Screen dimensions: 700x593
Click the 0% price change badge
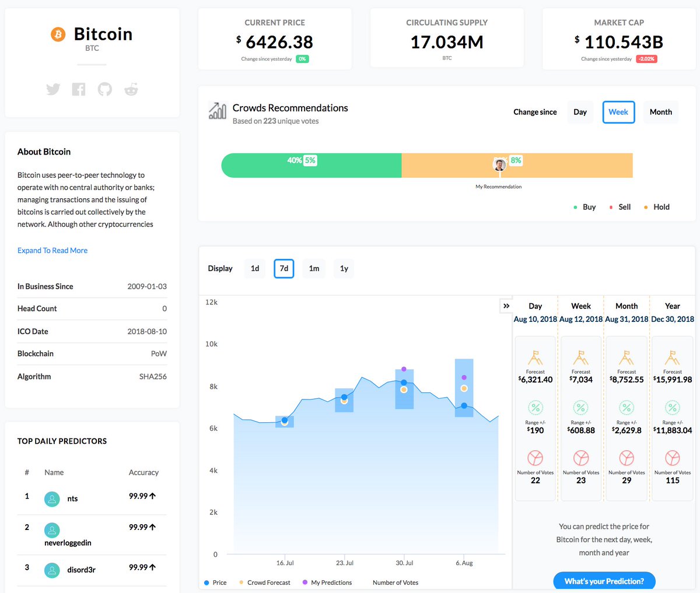[302, 59]
